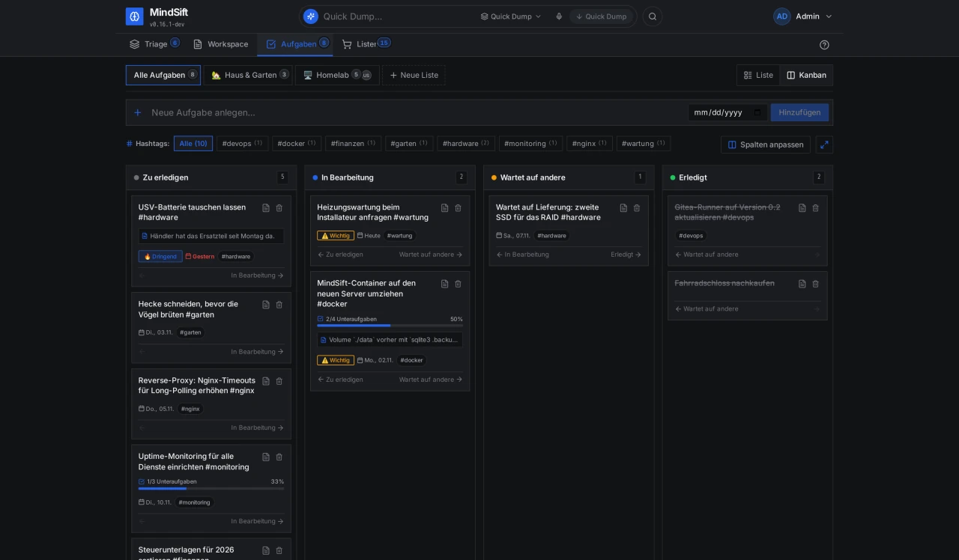Click Spalten anpassen button
959x560 pixels.
(x=765, y=144)
